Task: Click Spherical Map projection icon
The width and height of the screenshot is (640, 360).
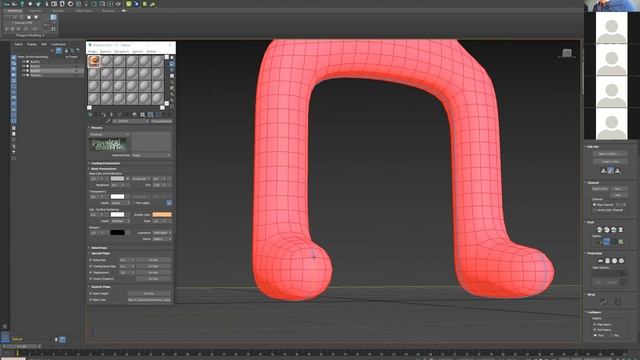Action: (x=615, y=261)
